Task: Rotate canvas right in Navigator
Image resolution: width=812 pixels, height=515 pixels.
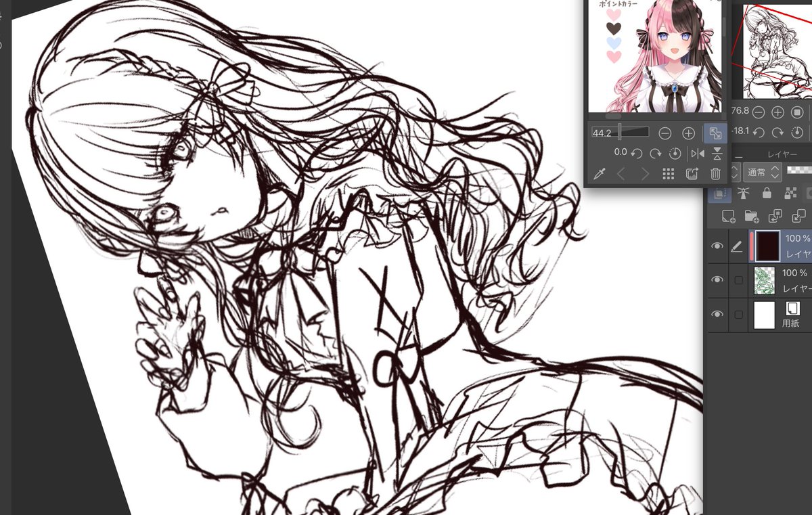Action: [778, 131]
